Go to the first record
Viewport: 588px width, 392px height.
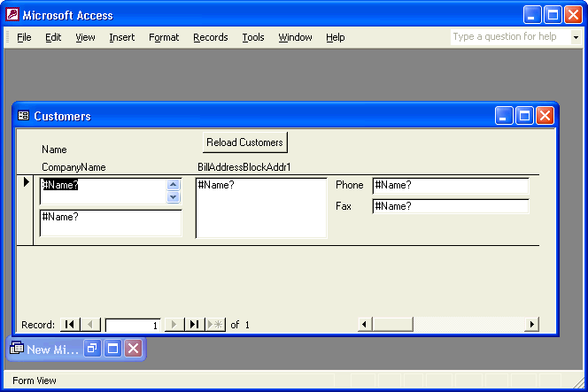[x=70, y=324]
